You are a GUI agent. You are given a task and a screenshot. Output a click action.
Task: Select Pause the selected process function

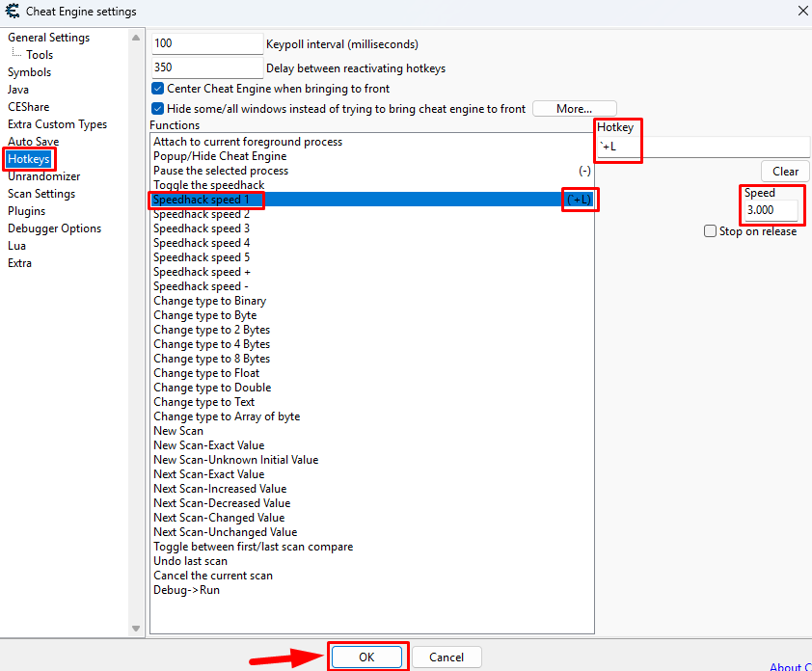(372, 171)
